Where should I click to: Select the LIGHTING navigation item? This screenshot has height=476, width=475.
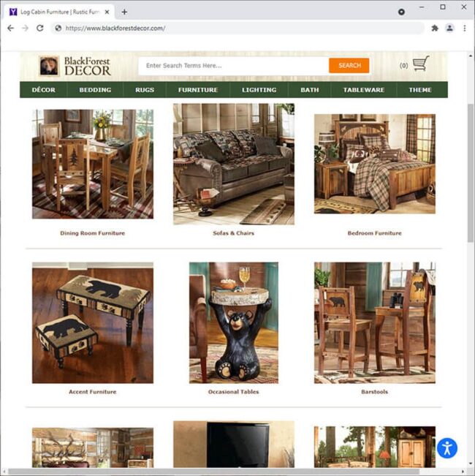click(x=259, y=90)
